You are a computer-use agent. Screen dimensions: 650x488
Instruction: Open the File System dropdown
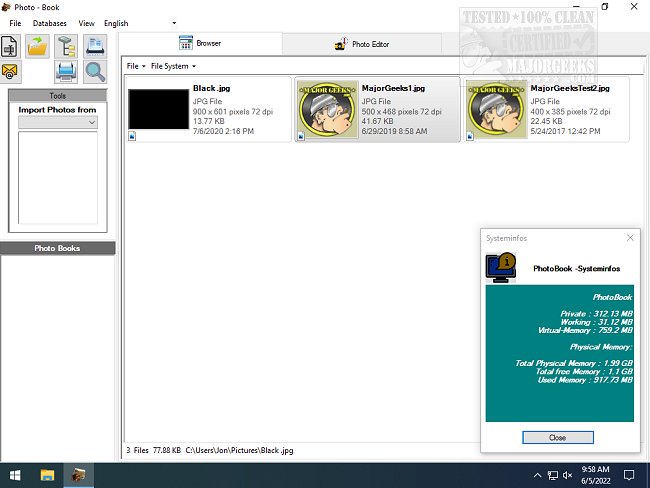click(173, 66)
